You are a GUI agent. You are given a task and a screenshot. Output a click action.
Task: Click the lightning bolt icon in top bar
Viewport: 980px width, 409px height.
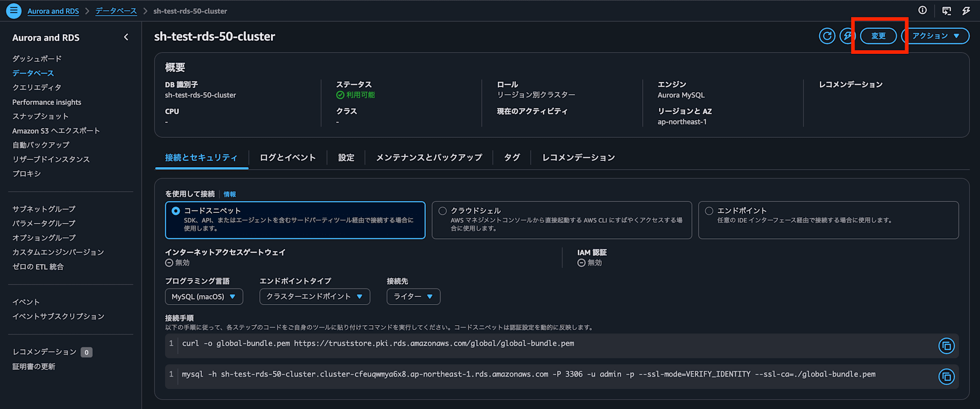966,10
